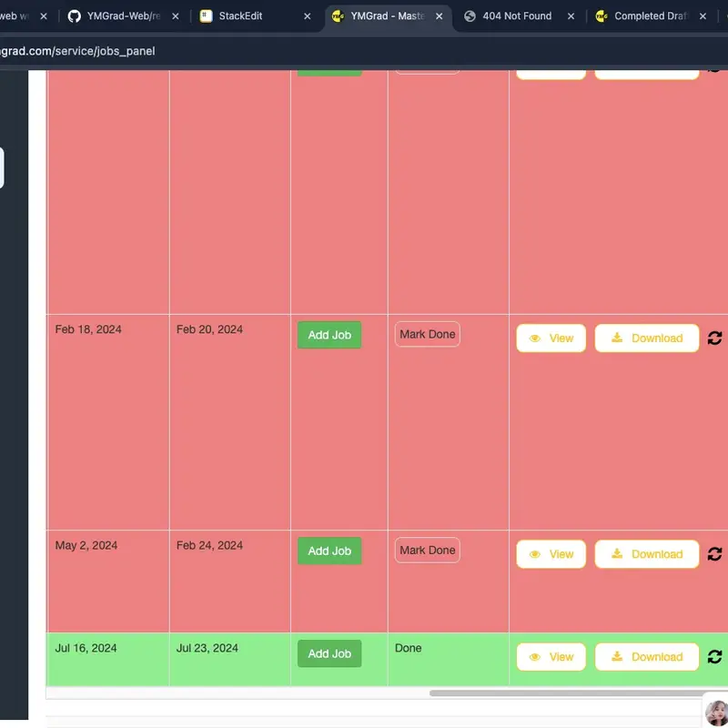
Task: Download the file in the green Jul 16 row
Action: click(646, 656)
